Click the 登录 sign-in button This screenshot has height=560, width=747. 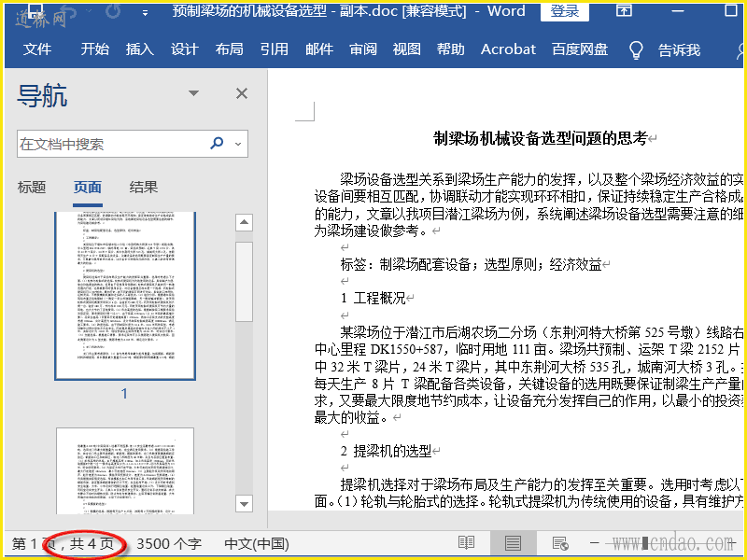565,11
